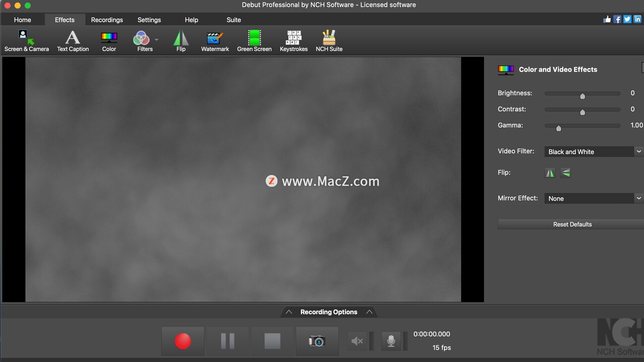644x362 pixels.
Task: Click the Gamma slider handle
Action: (x=559, y=128)
